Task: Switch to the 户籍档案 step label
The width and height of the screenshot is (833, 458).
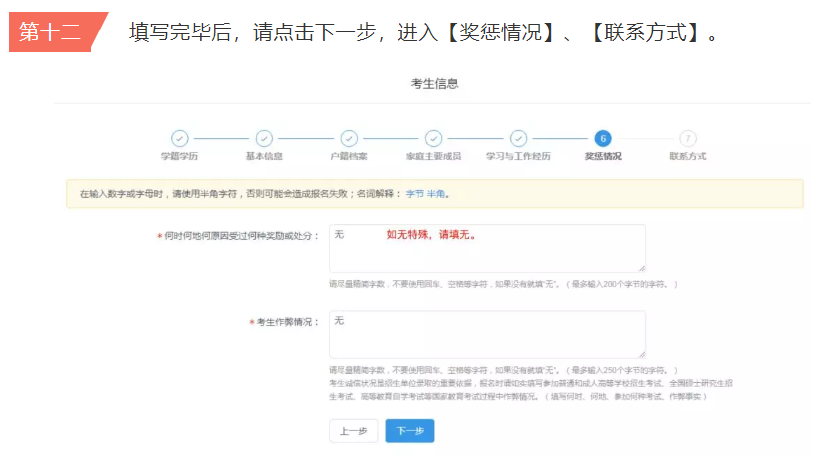Action: pyautogui.click(x=349, y=157)
